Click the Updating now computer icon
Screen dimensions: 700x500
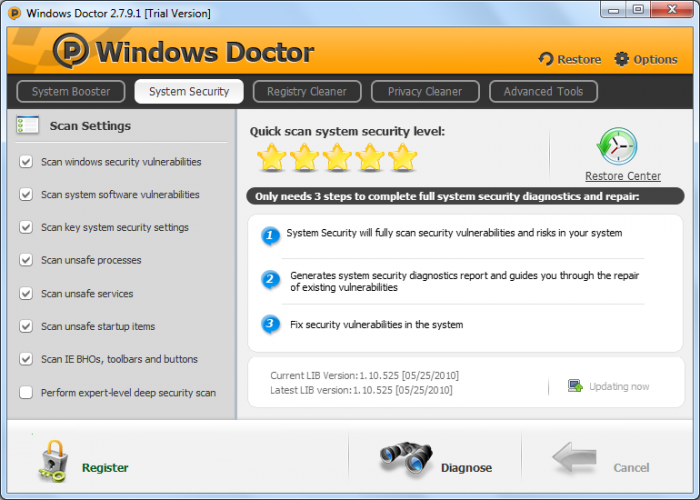point(575,386)
